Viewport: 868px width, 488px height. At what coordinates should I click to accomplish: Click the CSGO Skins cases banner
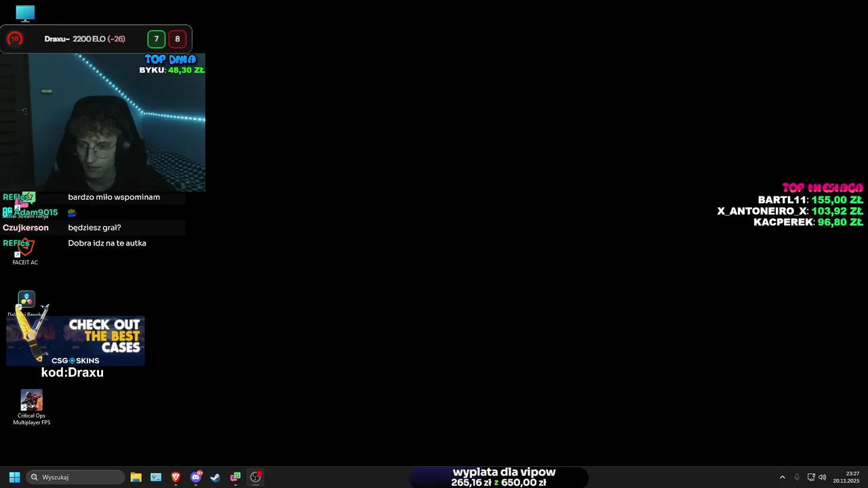75,341
